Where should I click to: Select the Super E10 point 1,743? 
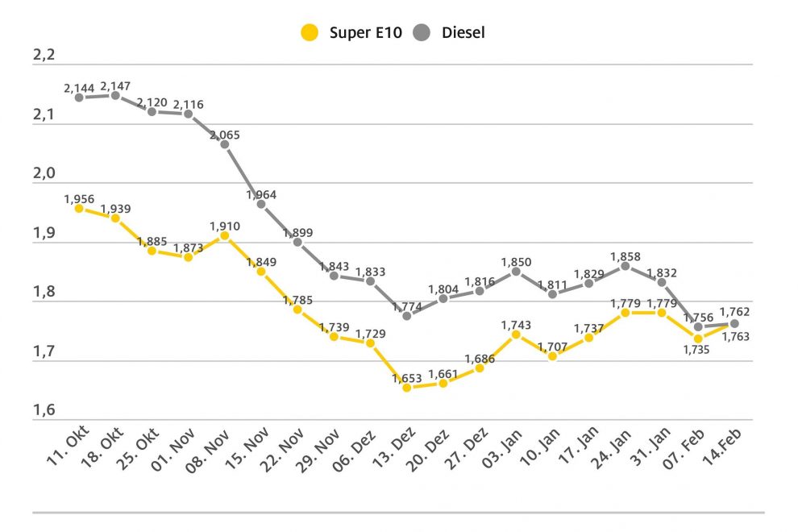pyautogui.click(x=516, y=335)
